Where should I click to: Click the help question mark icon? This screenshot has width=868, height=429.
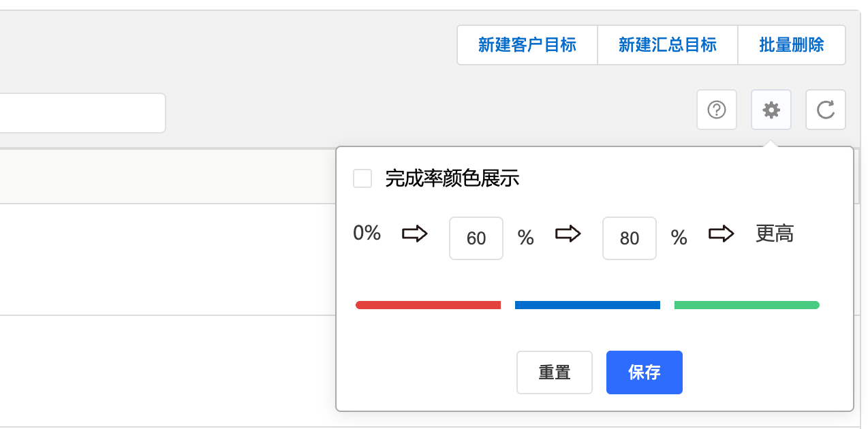coord(716,110)
